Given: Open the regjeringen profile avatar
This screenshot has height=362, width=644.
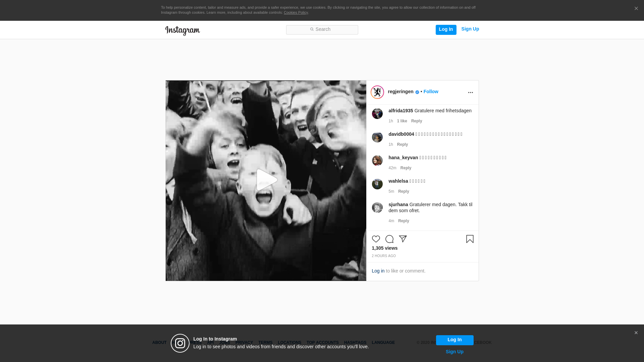Looking at the screenshot, I should (377, 92).
